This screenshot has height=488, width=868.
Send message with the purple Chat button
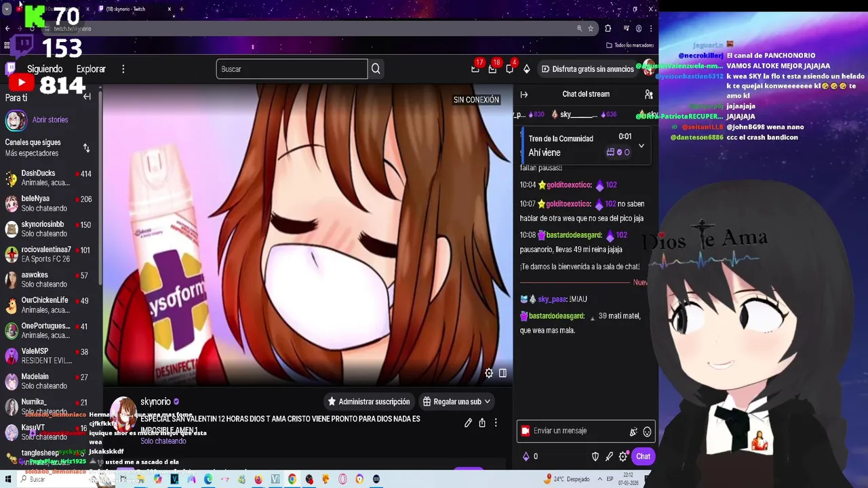click(643, 457)
